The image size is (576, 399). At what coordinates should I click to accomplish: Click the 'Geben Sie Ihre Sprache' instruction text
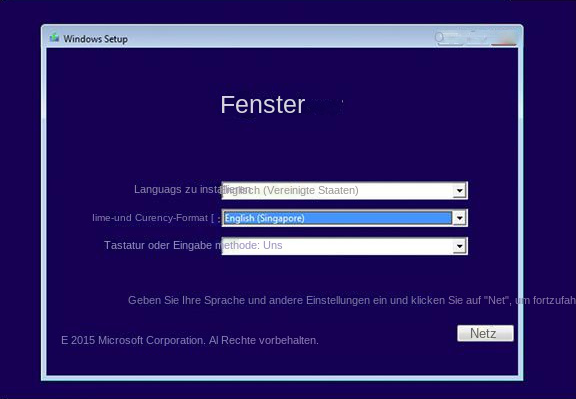point(352,300)
